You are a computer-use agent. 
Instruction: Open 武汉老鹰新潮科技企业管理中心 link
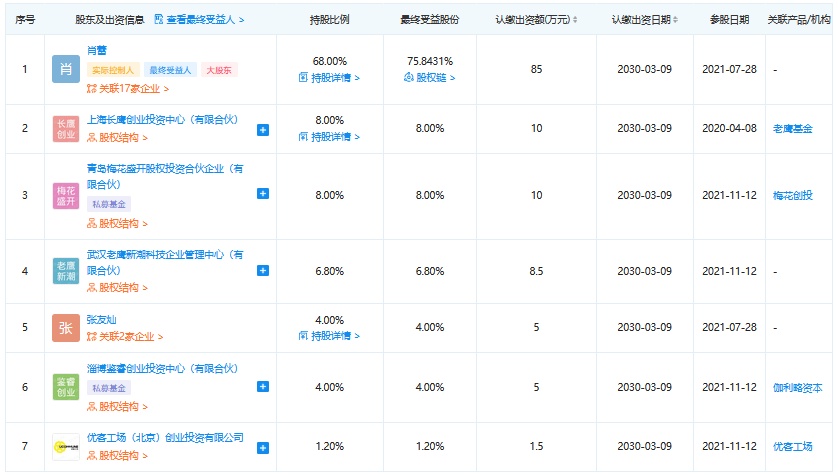point(165,262)
